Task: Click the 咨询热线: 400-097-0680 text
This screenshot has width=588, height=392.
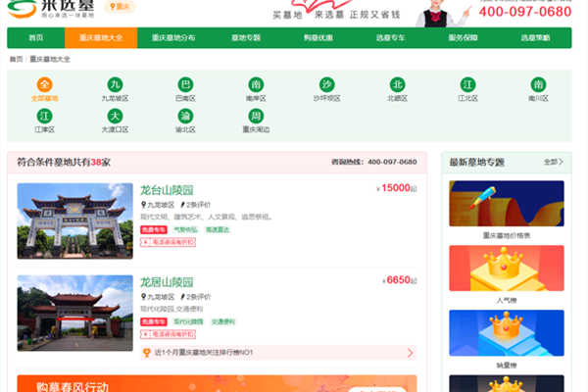Action: click(x=374, y=162)
